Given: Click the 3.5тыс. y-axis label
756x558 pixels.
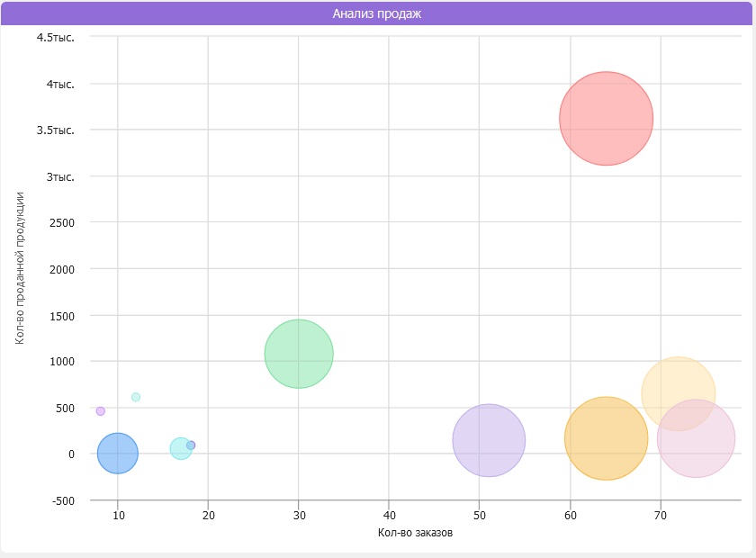Looking at the screenshot, I should (56, 130).
